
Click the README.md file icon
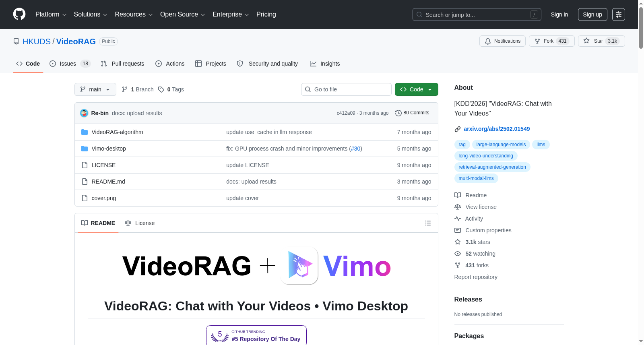[85, 182]
